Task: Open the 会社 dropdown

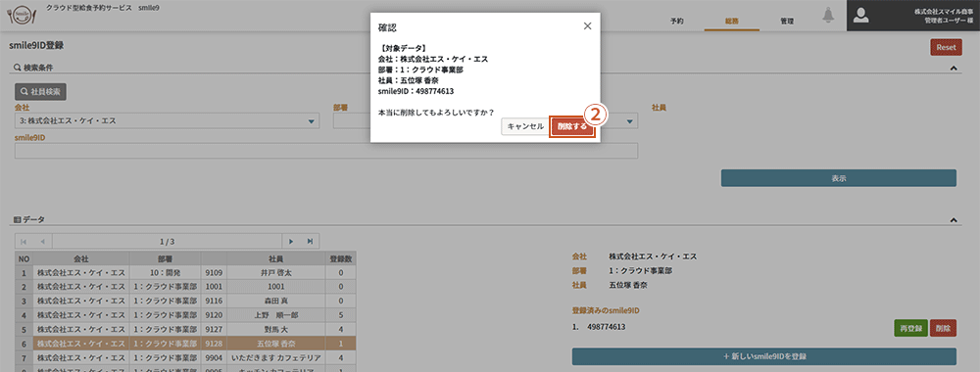Action: [x=167, y=121]
